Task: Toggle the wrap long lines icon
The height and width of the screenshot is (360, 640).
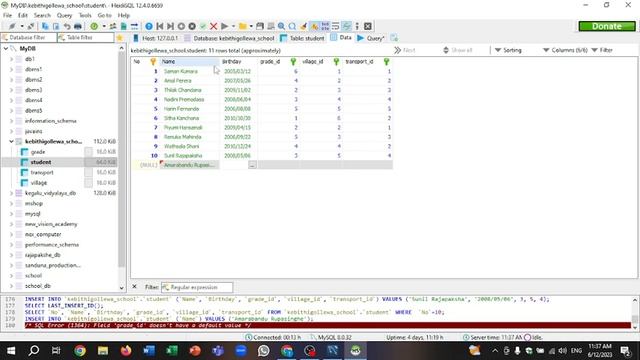Action: coord(336,26)
